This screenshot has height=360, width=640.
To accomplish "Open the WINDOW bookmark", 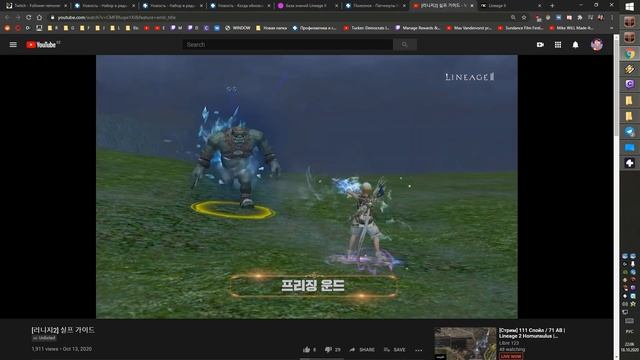I will click(x=238, y=28).
